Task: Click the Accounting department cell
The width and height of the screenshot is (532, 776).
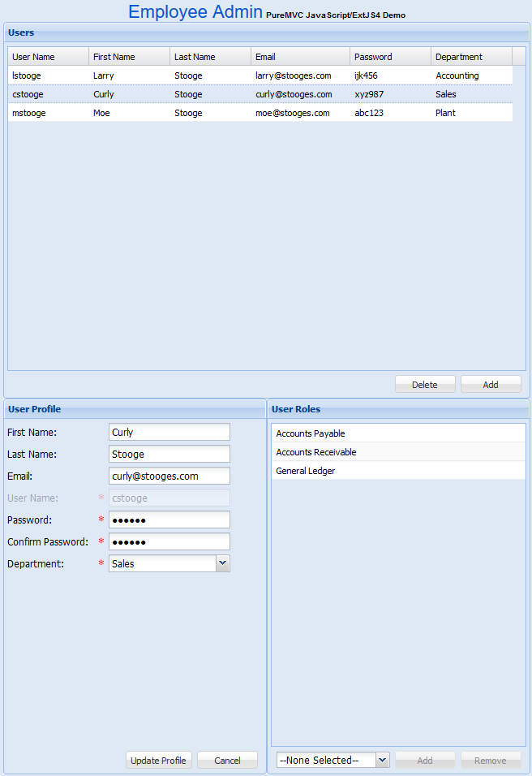Action: pyautogui.click(x=471, y=75)
